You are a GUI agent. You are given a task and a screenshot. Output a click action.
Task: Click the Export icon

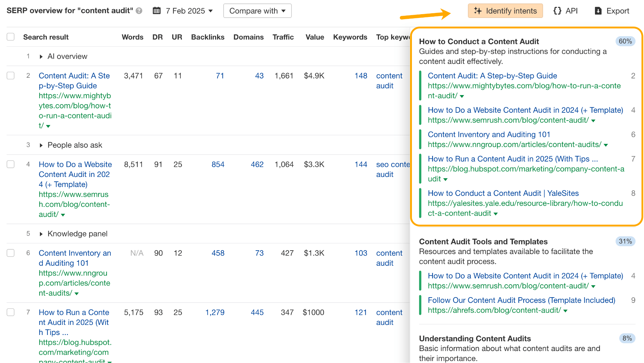[598, 10]
